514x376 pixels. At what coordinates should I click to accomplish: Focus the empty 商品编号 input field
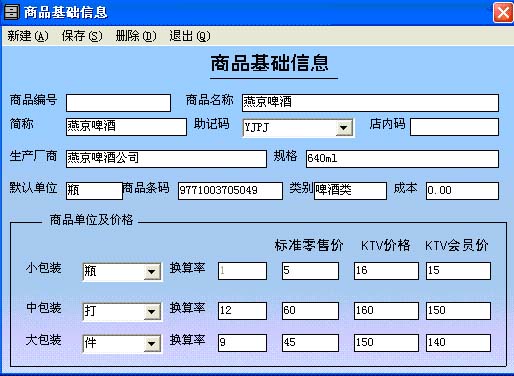click(118, 103)
